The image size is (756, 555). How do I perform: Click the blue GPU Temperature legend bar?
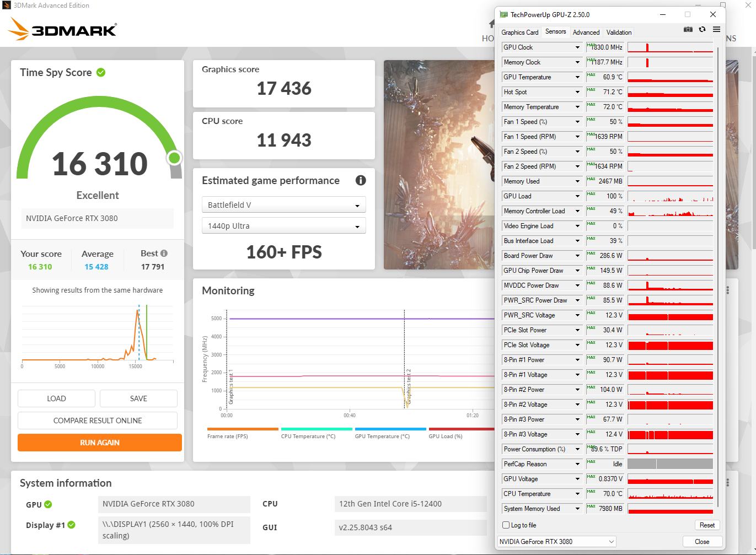coord(390,429)
